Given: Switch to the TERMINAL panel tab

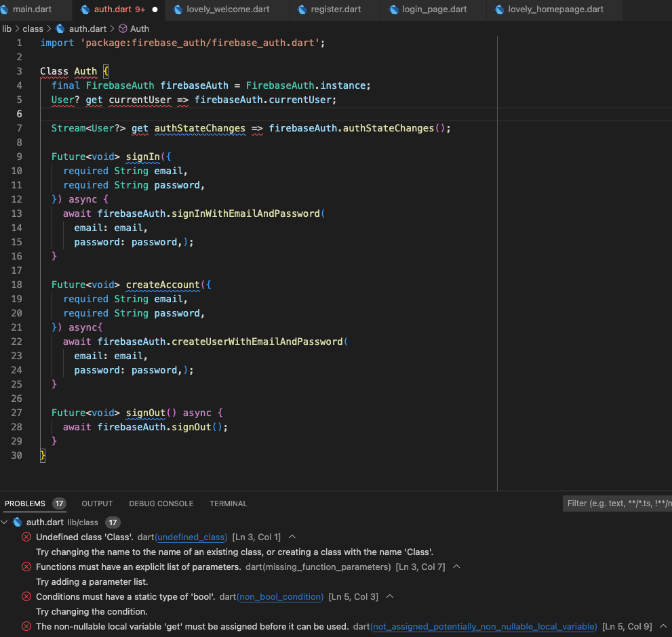Looking at the screenshot, I should pyautogui.click(x=228, y=504).
